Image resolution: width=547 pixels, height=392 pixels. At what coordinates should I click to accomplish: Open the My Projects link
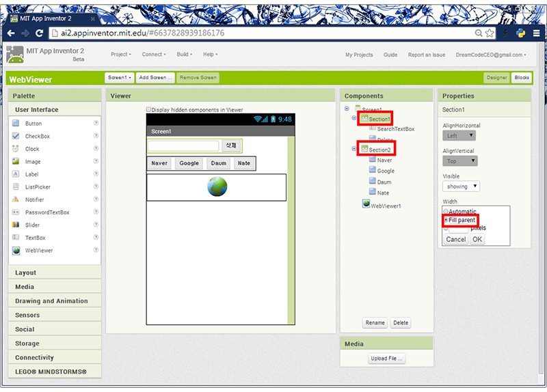pyautogui.click(x=359, y=55)
